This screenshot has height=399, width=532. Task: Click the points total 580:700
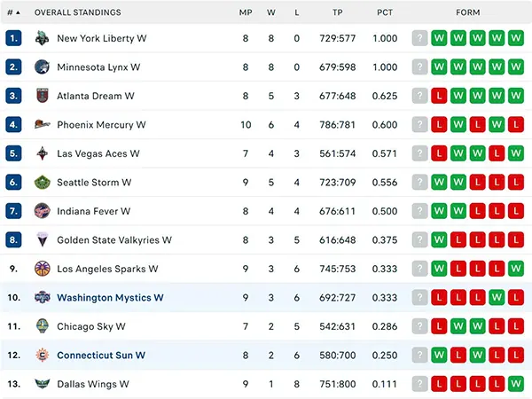[338, 356]
